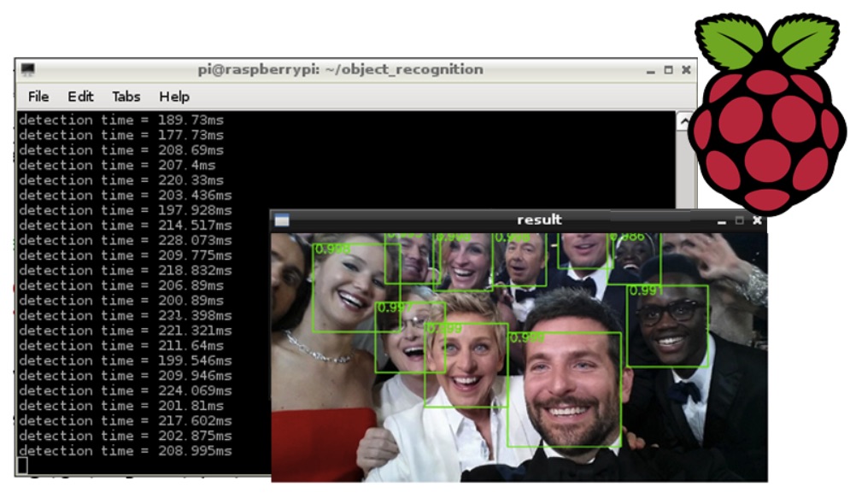Click the line 'detection time = 209.775ms'
This screenshot has height=504, width=856.
[x=126, y=255]
